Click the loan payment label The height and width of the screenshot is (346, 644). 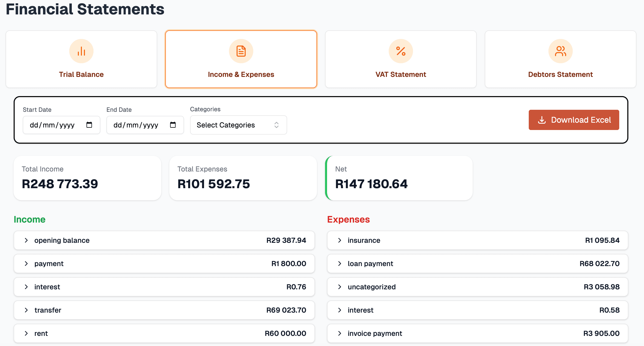370,264
